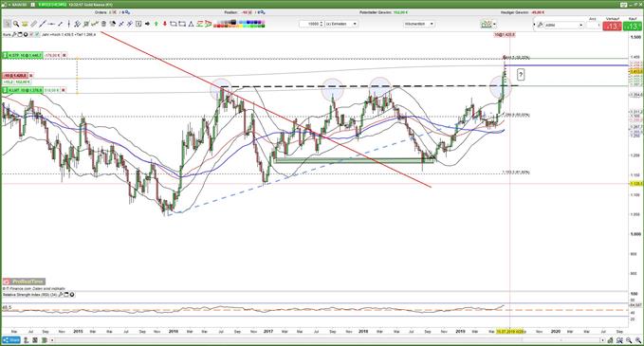Screen dimensions: 644x346
Task: Select the red down-arrow drawing tool
Action: [x=165, y=24]
